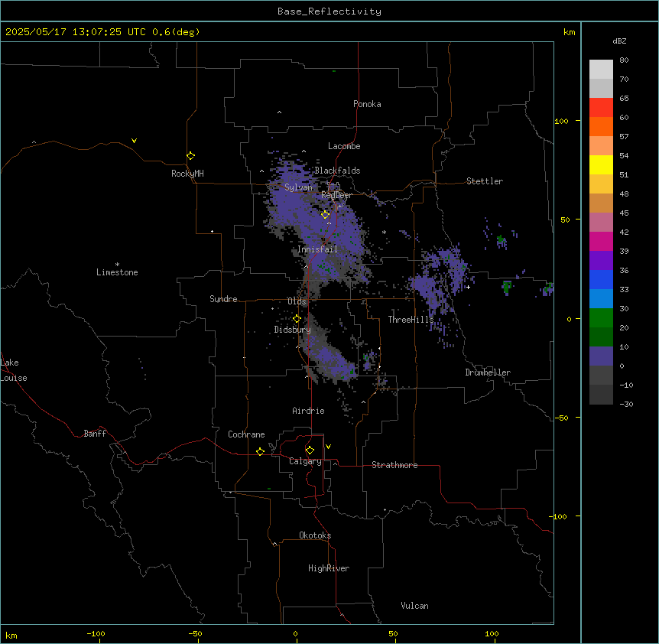Click the Sylvan label

tap(298, 187)
